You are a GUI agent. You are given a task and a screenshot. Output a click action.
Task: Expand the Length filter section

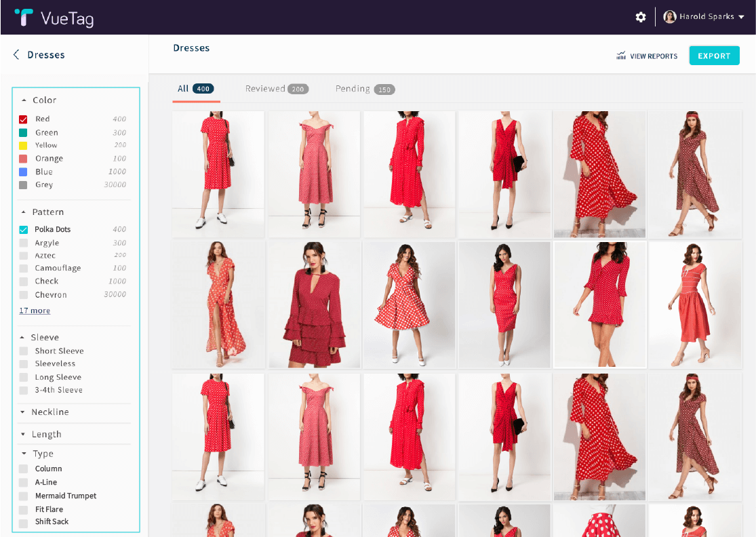coord(22,435)
